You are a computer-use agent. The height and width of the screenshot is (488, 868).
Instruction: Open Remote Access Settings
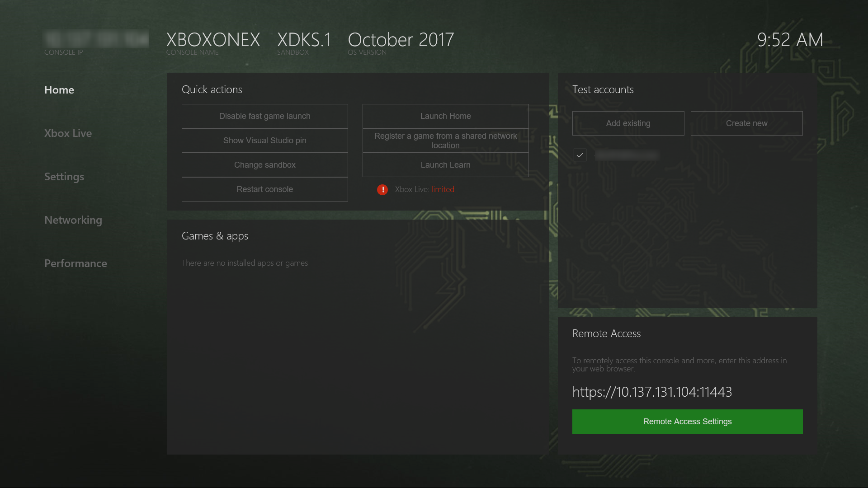pyautogui.click(x=687, y=421)
